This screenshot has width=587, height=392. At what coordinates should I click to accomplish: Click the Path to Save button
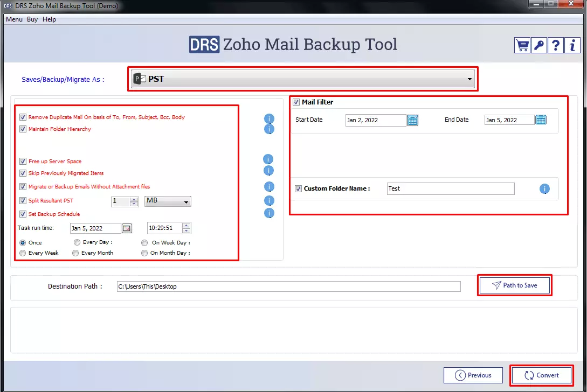coord(515,285)
